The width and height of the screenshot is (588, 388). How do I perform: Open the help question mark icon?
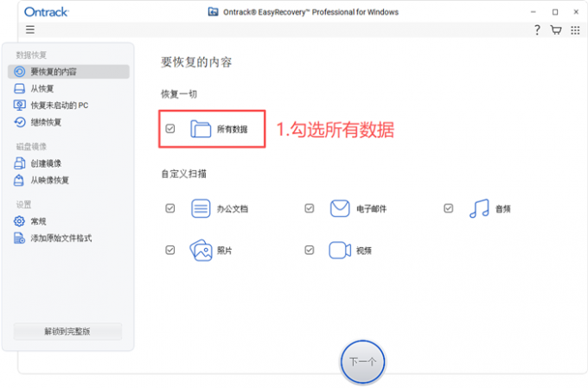point(537,29)
